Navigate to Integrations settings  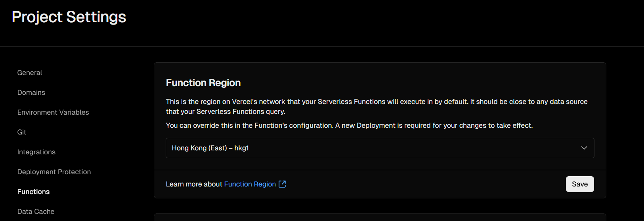point(36,152)
